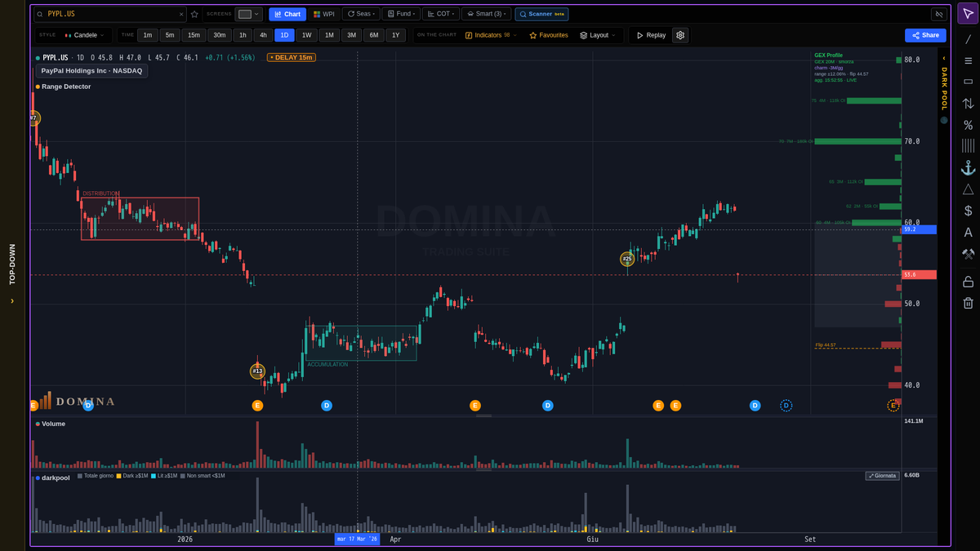The image size is (980, 551).
Task: Select the anchor tool
Action: [968, 167]
